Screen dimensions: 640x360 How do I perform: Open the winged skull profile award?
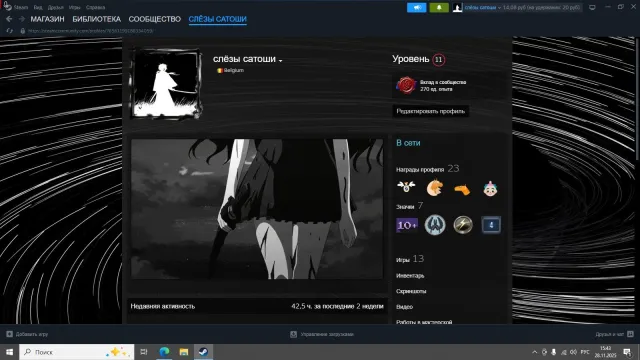[406, 187]
